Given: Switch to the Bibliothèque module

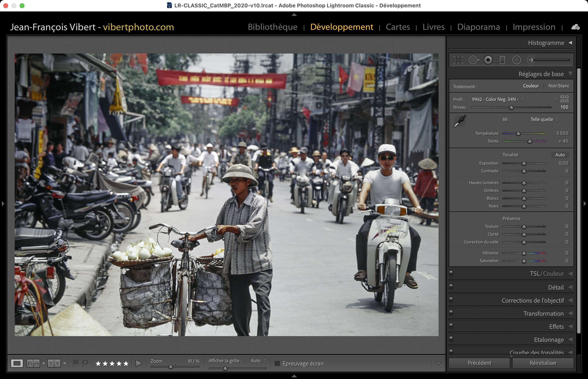Looking at the screenshot, I should 273,27.
